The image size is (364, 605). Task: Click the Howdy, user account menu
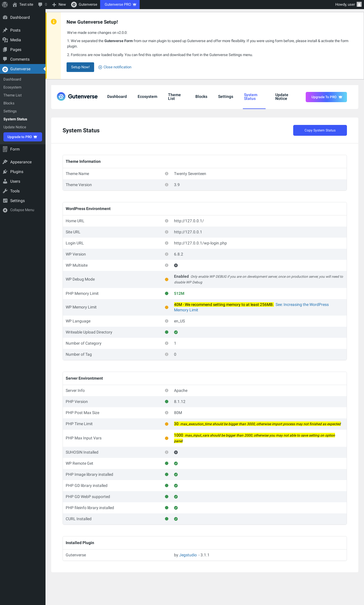pos(348,5)
